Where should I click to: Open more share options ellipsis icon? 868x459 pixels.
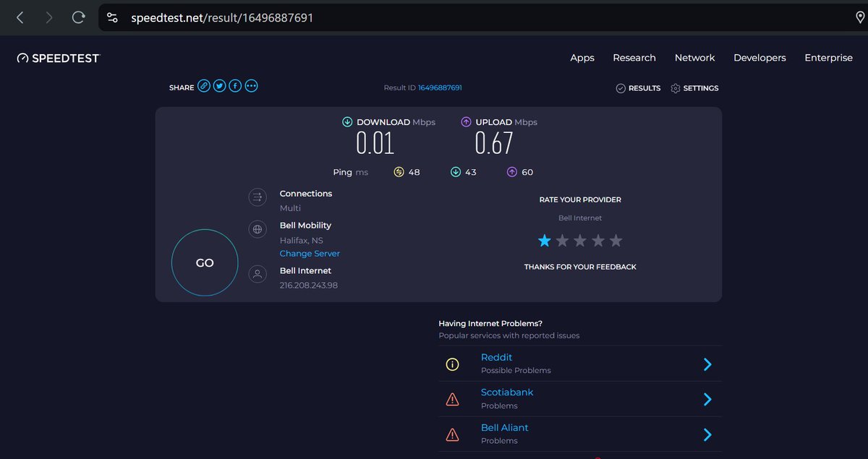pyautogui.click(x=251, y=86)
